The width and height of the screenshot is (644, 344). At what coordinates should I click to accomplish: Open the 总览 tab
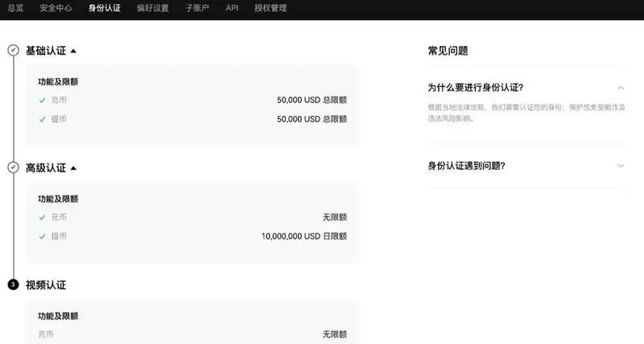(x=15, y=8)
